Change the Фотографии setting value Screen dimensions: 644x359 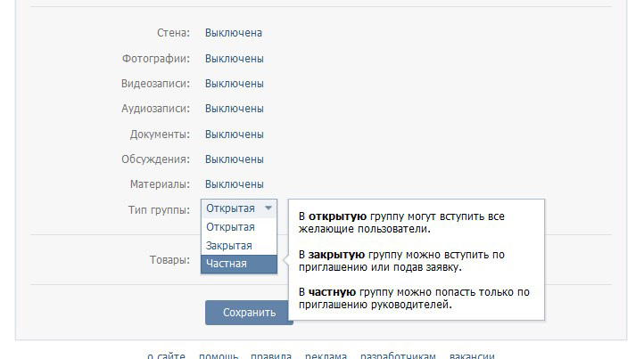(234, 59)
